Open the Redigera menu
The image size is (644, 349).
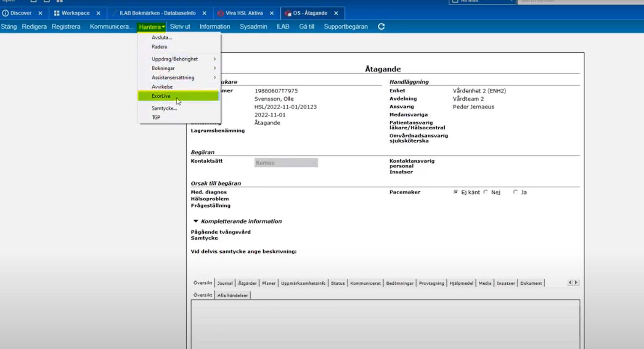click(34, 26)
